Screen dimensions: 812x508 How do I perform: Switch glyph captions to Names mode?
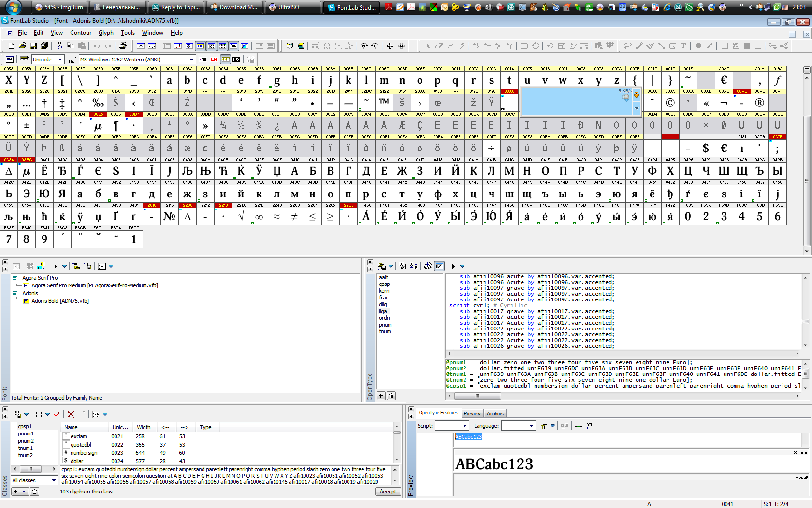click(x=203, y=60)
